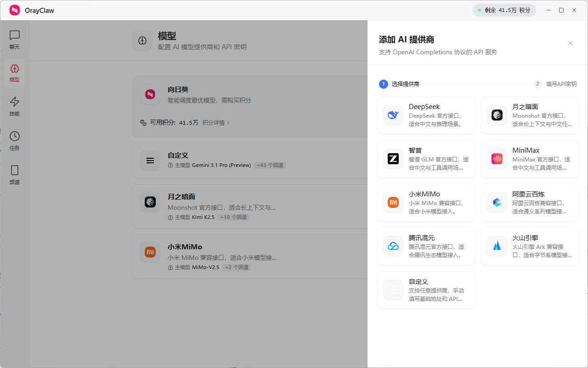Click the 阿里云百炼 cube icon

click(497, 202)
